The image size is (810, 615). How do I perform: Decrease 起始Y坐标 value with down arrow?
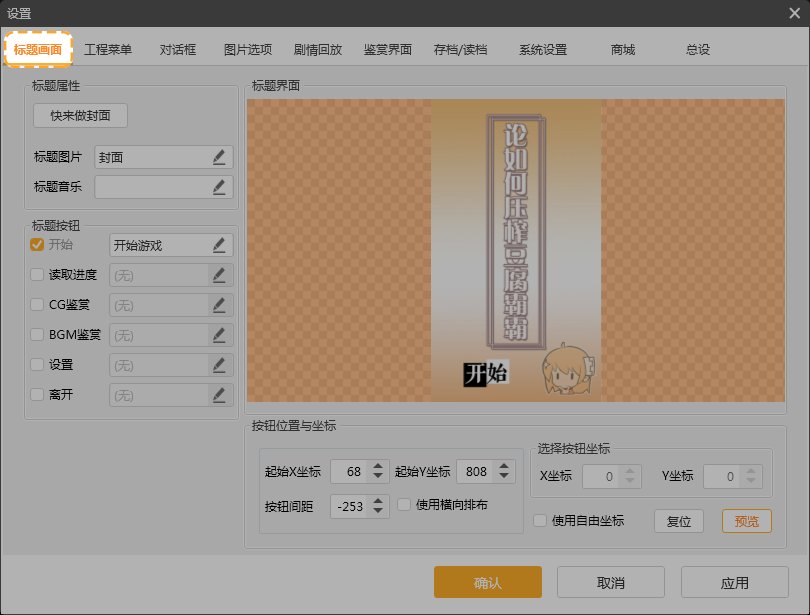pos(505,477)
